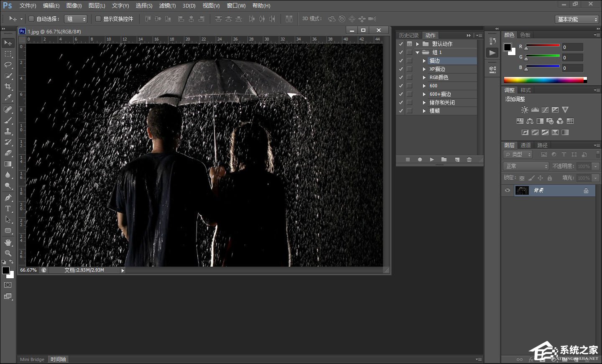
Task: Delete action using the trash icon
Action: click(x=469, y=160)
